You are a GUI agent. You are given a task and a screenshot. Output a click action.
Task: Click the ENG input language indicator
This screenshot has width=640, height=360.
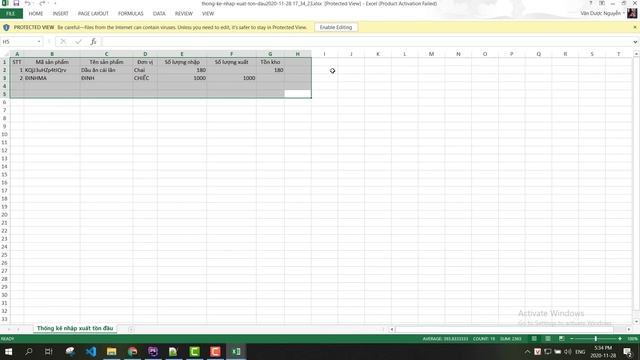pos(580,351)
